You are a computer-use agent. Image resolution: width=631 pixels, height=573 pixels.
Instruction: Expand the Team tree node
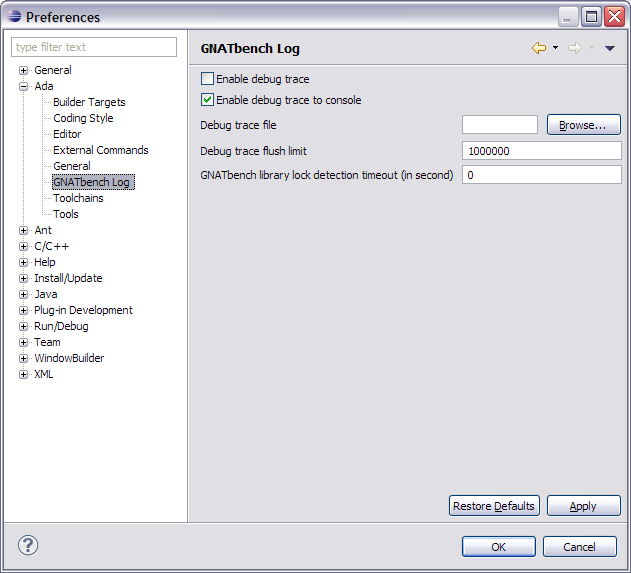(23, 342)
